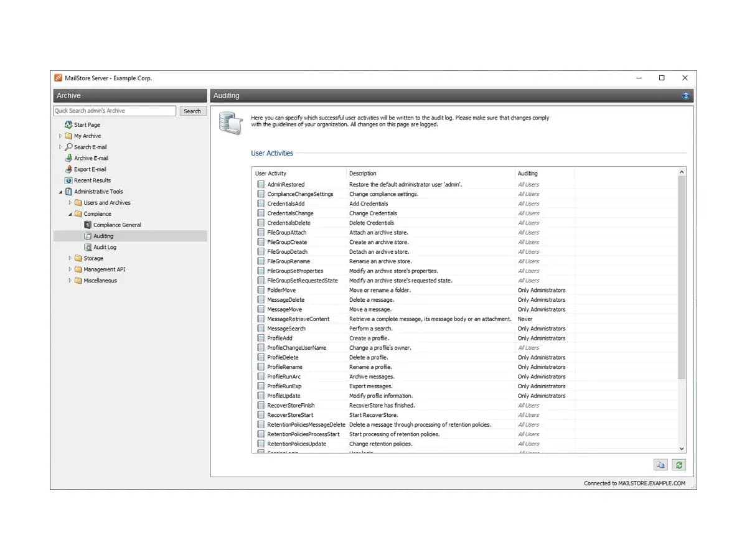Open Recent Results in the tree
747x560 pixels.
pos(92,180)
